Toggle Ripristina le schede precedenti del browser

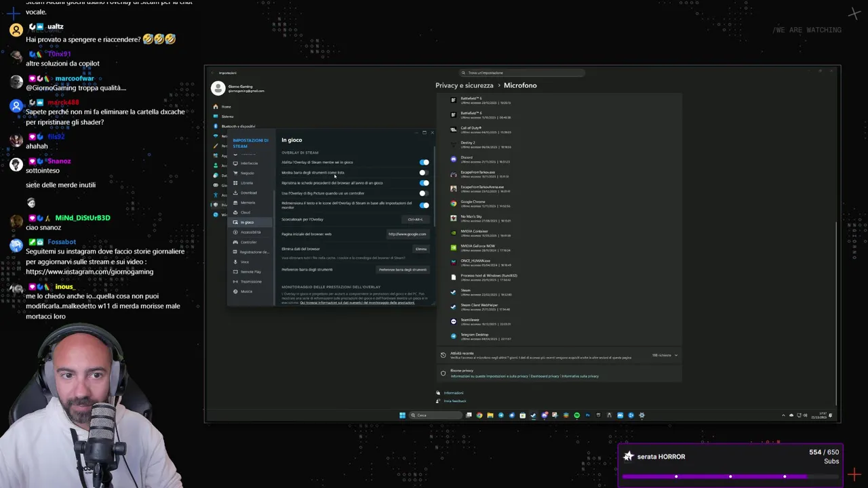tap(424, 183)
